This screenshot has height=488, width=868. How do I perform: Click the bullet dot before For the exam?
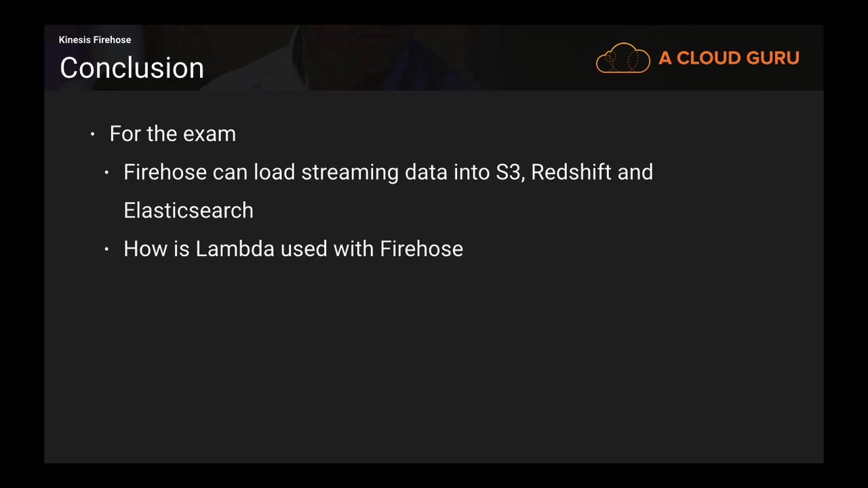click(92, 134)
